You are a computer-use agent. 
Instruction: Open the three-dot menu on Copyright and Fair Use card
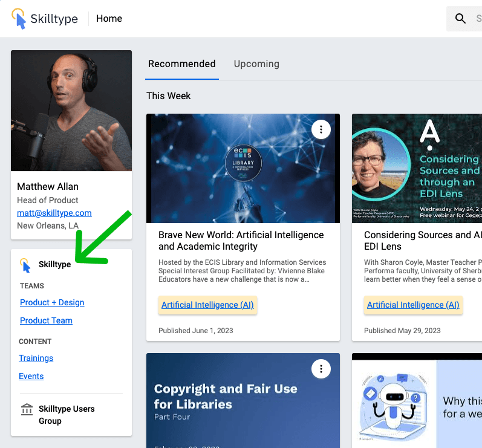(x=321, y=369)
